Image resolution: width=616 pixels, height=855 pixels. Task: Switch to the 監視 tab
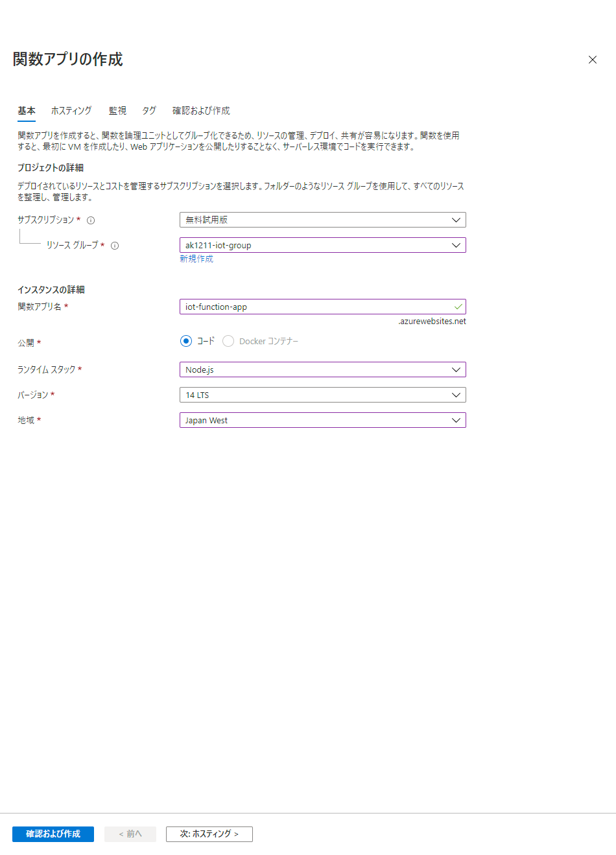[x=117, y=111]
